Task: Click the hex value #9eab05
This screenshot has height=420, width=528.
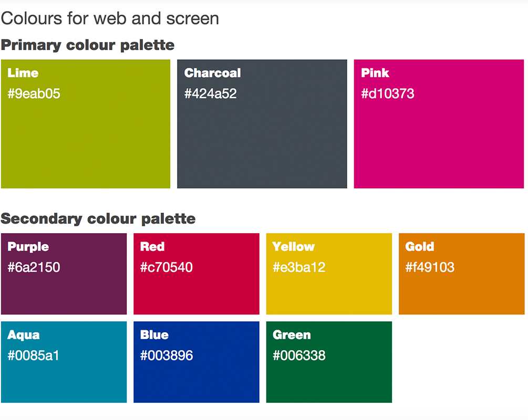Action: pos(34,93)
